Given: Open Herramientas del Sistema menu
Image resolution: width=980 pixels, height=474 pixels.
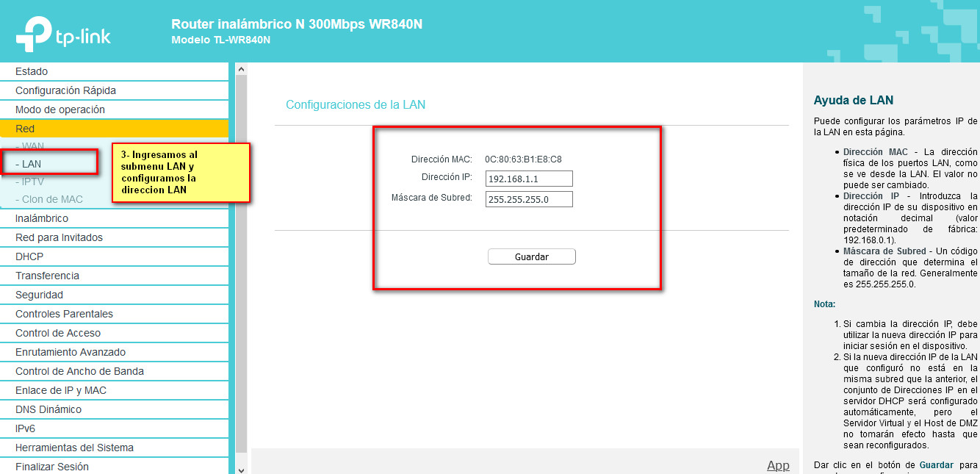Looking at the screenshot, I should click(x=74, y=448).
